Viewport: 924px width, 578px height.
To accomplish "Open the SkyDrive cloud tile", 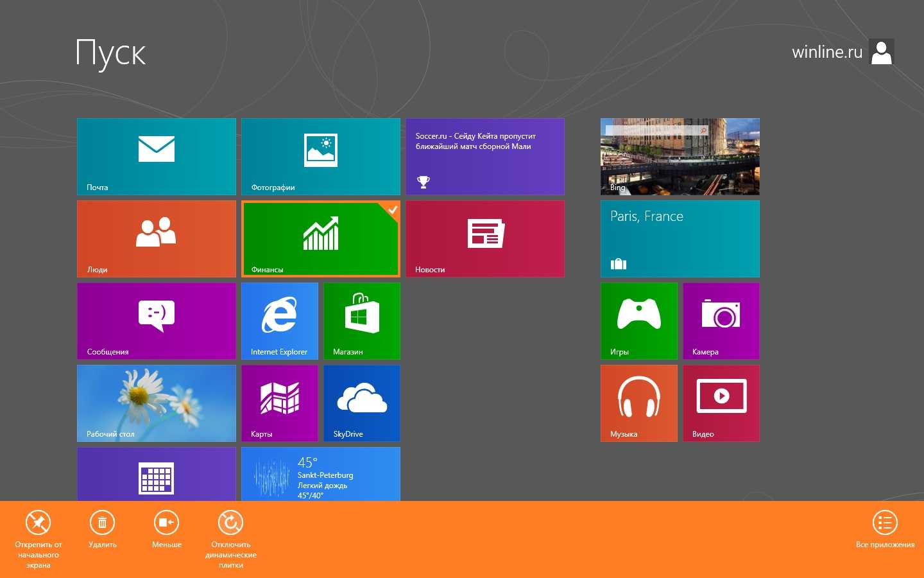I will (362, 403).
